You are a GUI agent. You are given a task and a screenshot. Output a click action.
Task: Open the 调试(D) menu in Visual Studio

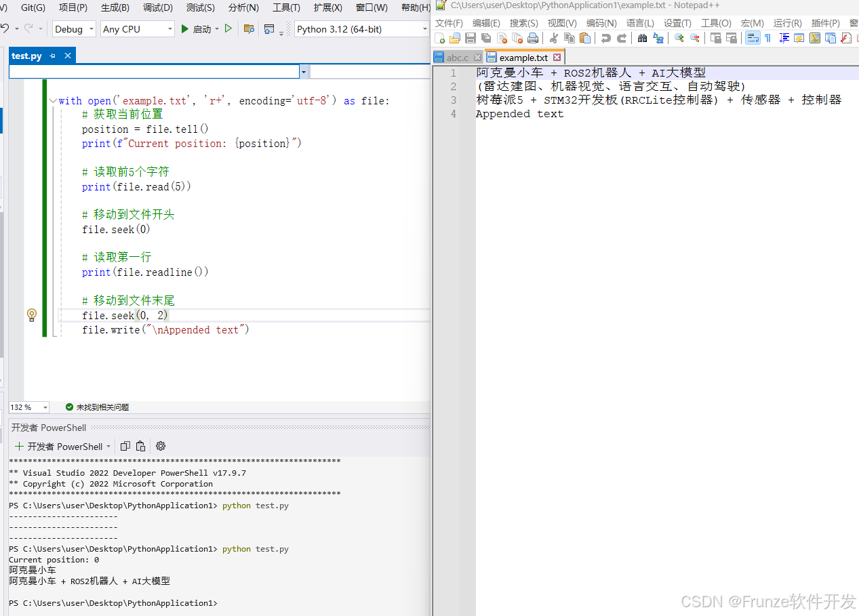tap(158, 7)
